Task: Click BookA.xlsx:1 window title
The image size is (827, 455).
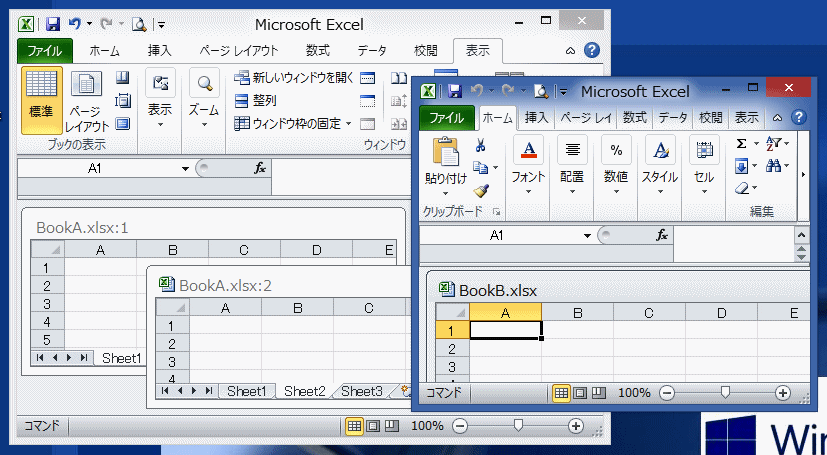Action: click(82, 228)
